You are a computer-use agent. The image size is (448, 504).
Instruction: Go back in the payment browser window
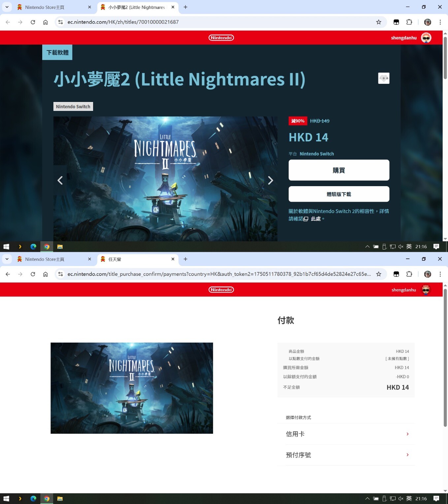coord(8,274)
